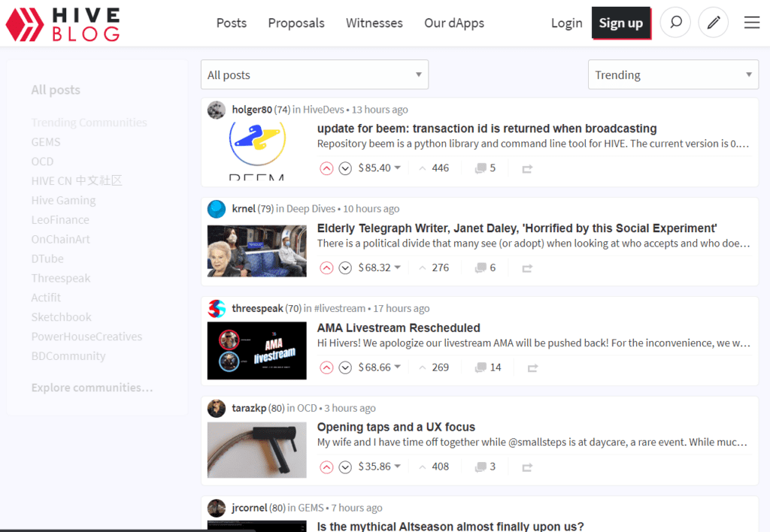Click holger80's avatar
The height and width of the screenshot is (532, 770).
pyautogui.click(x=216, y=110)
